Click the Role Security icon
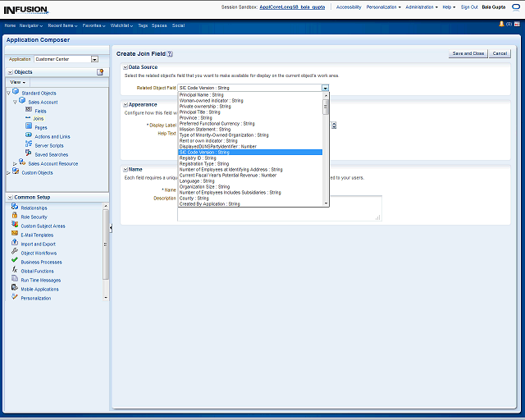The height and width of the screenshot is (420, 525). (x=15, y=217)
